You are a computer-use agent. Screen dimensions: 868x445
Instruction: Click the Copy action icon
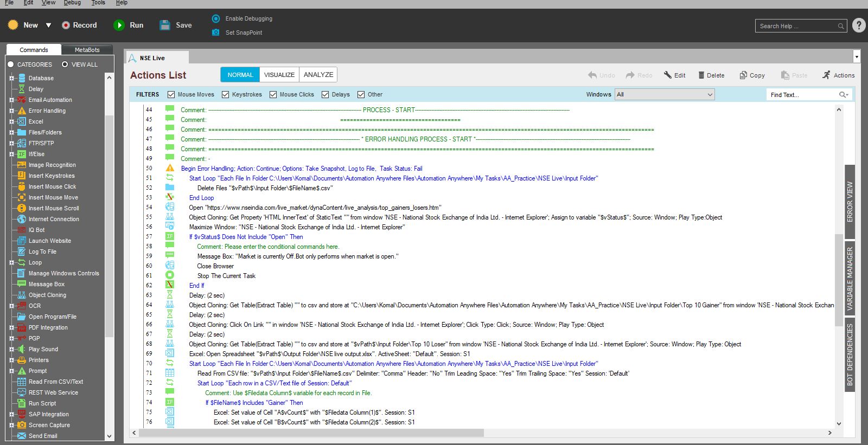click(x=743, y=75)
